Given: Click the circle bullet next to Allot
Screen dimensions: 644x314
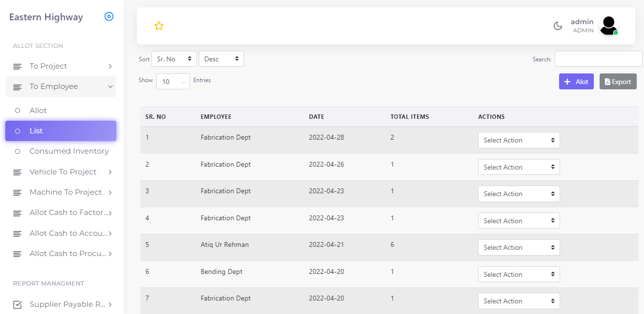Looking at the screenshot, I should pos(18,111).
